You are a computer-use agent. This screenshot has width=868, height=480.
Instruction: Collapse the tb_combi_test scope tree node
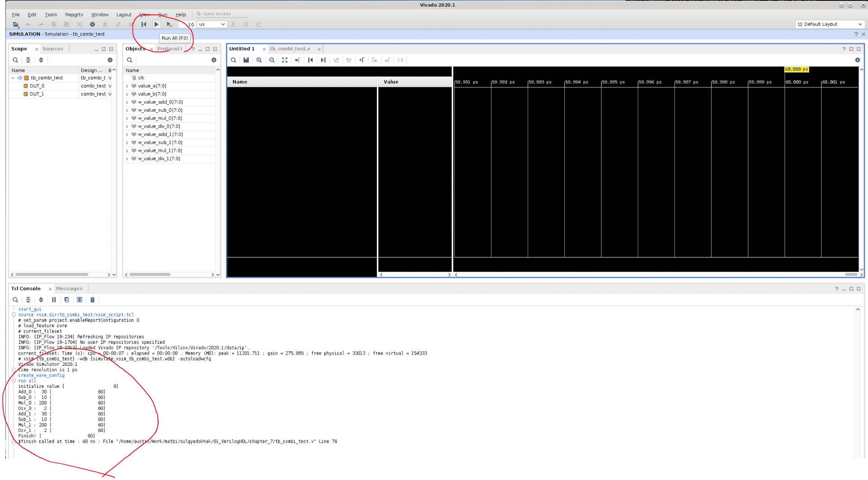pyautogui.click(x=13, y=78)
